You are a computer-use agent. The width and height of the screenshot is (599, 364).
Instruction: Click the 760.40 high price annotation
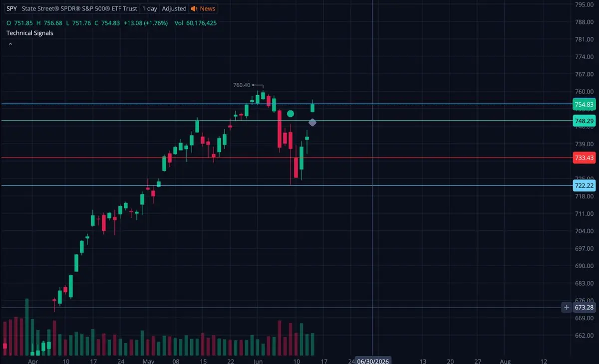click(242, 85)
